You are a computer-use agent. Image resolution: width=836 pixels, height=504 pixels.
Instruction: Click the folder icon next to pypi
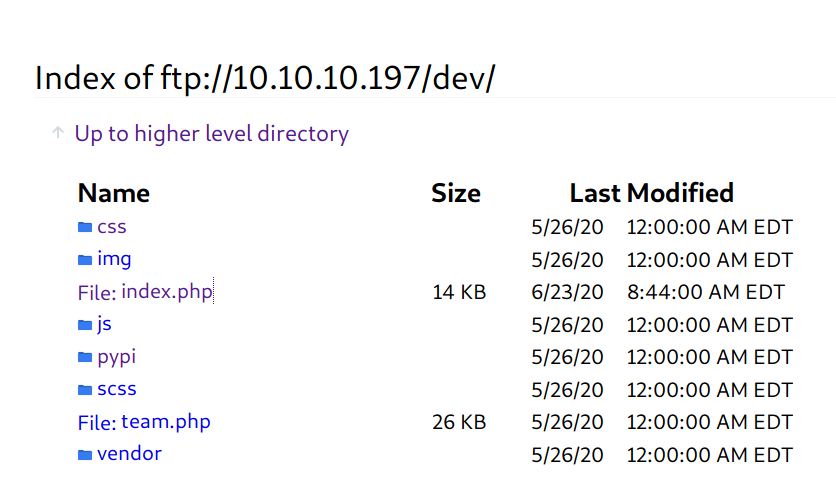85,357
